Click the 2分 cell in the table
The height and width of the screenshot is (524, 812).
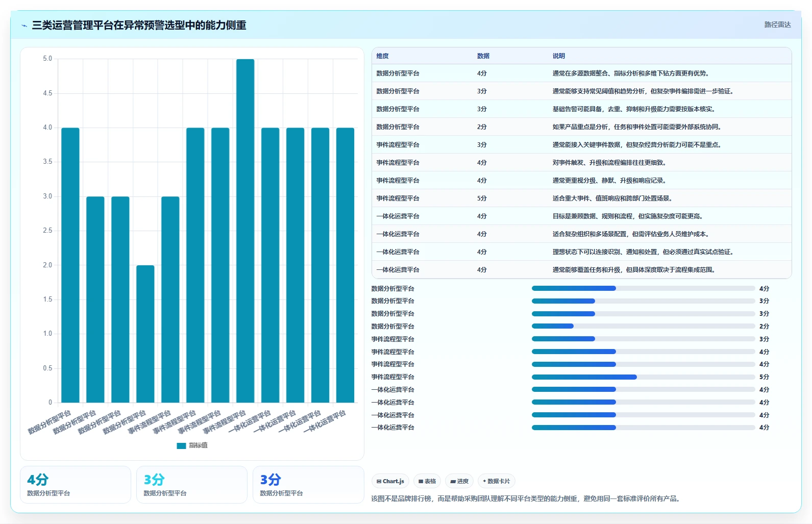coord(482,127)
